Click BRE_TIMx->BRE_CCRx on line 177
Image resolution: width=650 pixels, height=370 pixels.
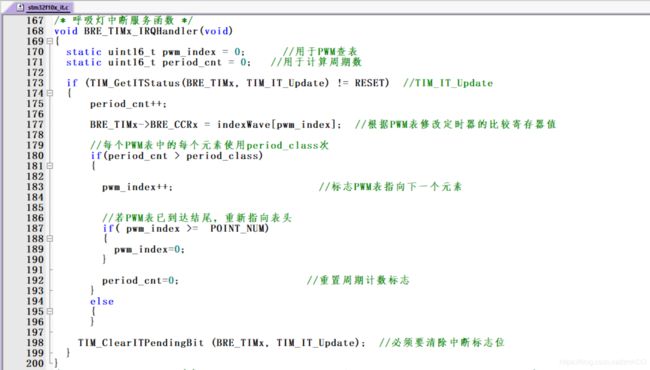click(x=144, y=125)
